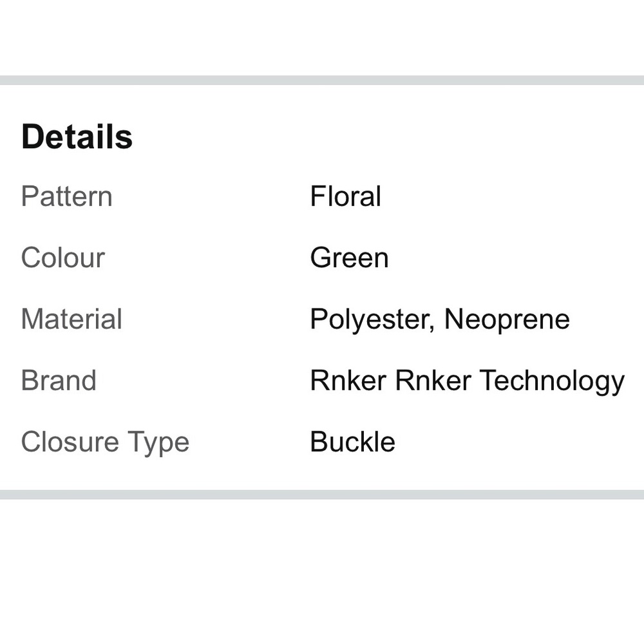Click the second Rnker word in brand

[x=433, y=381]
